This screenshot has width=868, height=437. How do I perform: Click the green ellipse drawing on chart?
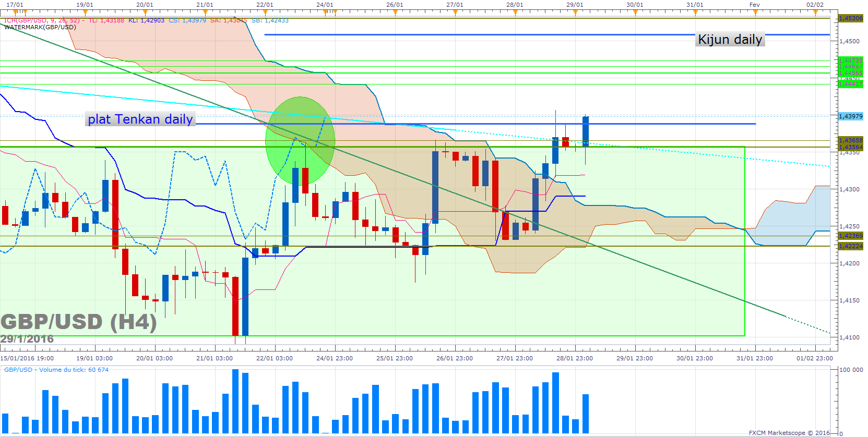[300, 141]
